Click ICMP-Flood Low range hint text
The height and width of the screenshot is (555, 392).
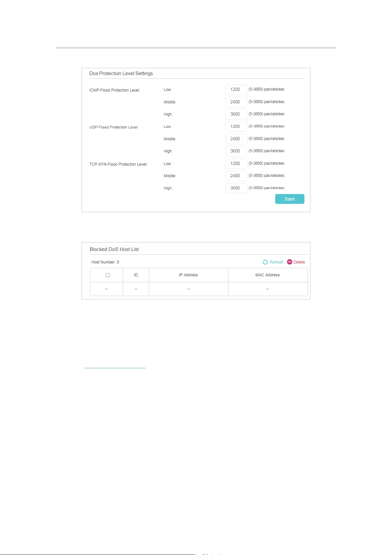pos(267,89)
